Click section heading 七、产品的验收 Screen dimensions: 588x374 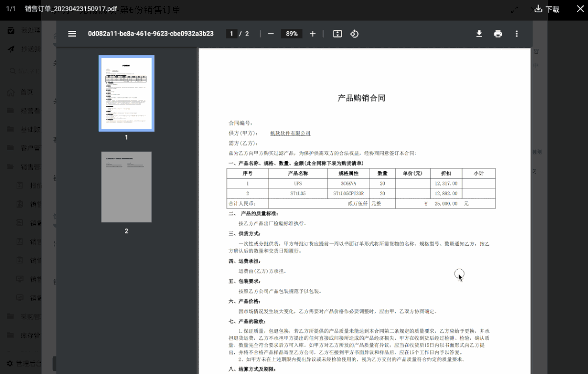tap(247, 321)
